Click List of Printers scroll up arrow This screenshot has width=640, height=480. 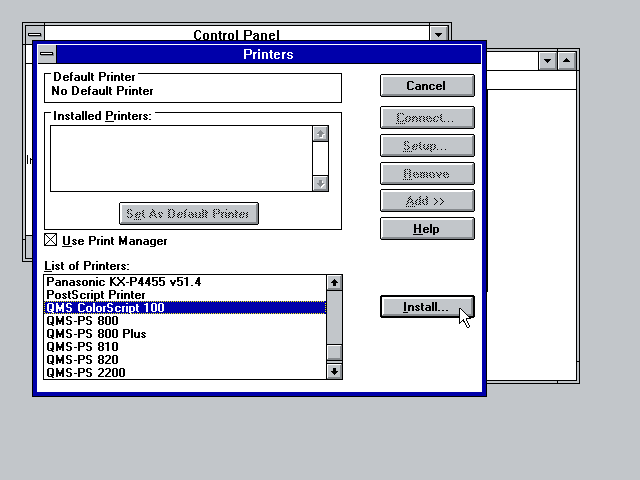pyautogui.click(x=334, y=282)
